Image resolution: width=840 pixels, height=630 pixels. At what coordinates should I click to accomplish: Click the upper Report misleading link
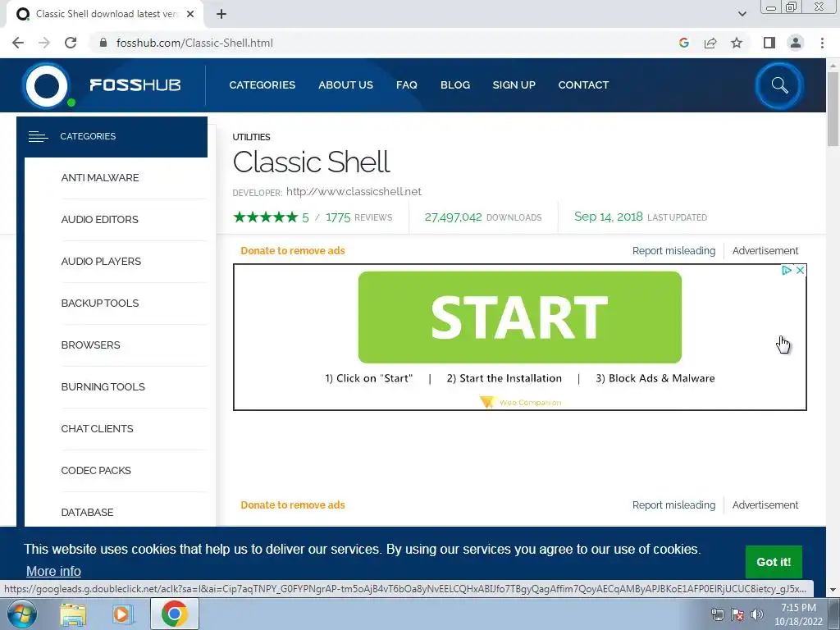click(x=674, y=251)
